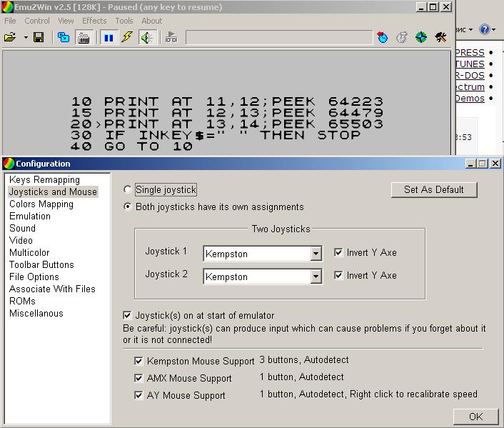Disable Kempston Mouse Support checkbox
The image size is (504, 428).
(x=139, y=362)
